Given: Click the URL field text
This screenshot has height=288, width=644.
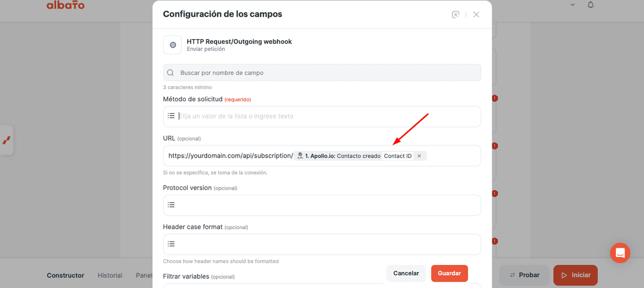Looking at the screenshot, I should click(231, 156).
